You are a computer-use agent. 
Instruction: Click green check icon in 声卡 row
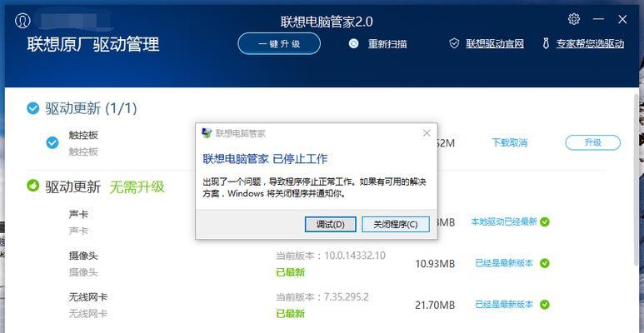pos(545,222)
